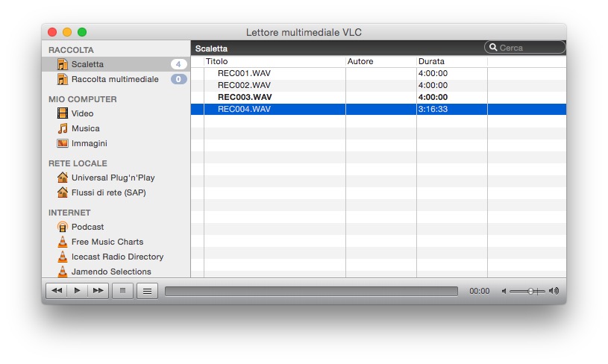This screenshot has height=364, width=608.
Task: Open the Scaletta label in sidebar
Action: tap(87, 64)
